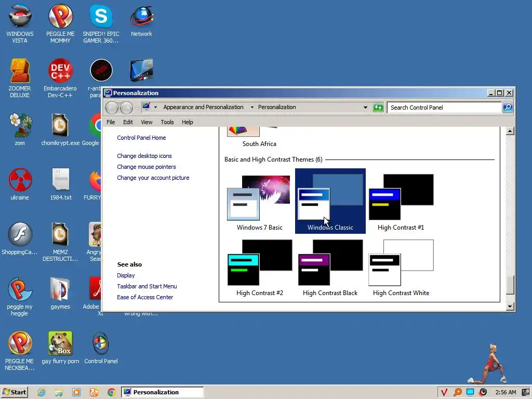Click the red V tray icon

(x=444, y=392)
